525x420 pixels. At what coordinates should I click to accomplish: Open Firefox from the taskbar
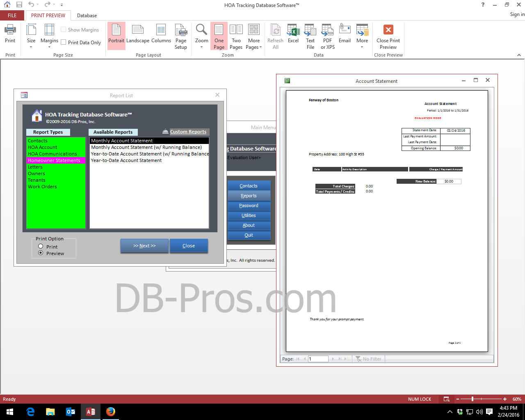111,412
